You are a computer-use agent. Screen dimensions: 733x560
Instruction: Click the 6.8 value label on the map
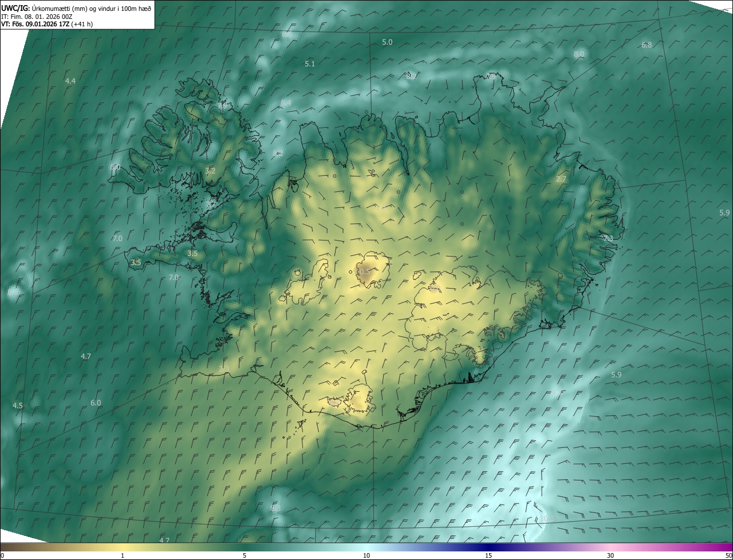[x=647, y=45]
